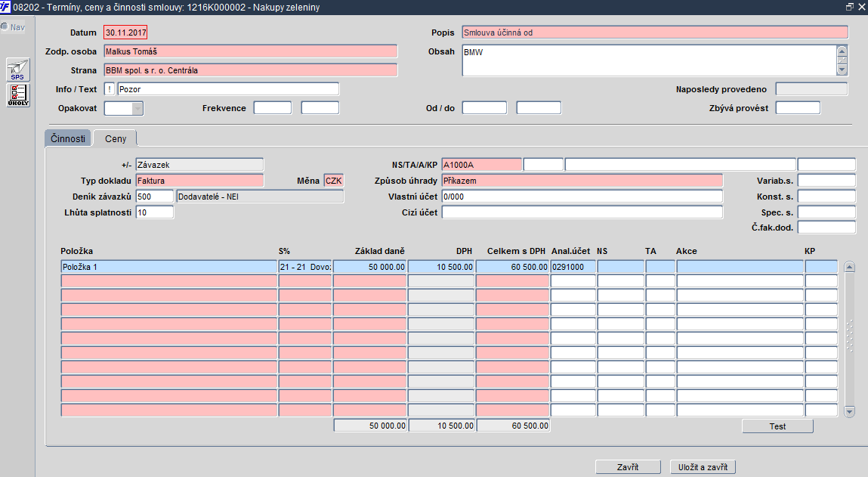Select the Nav radio button
Image resolution: width=868 pixels, height=477 pixels.
click(x=5, y=27)
